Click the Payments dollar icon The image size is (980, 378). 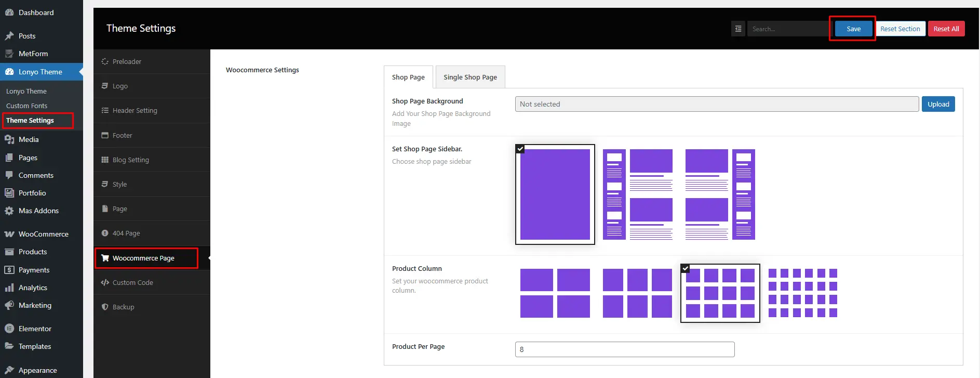tap(9, 270)
